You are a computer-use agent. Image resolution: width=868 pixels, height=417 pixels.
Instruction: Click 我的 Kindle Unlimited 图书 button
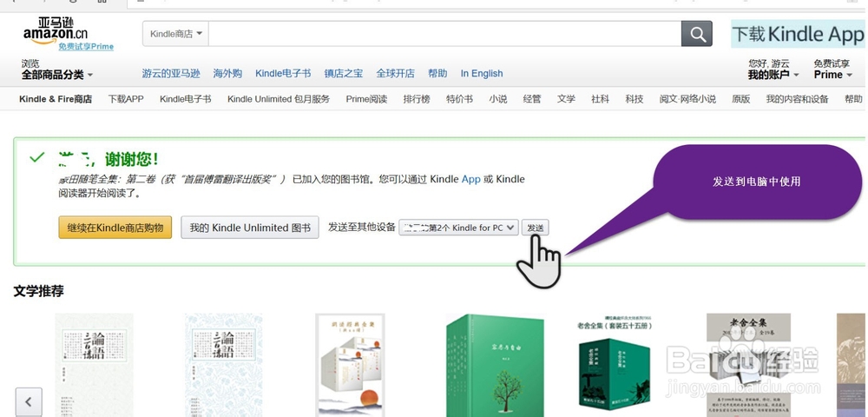[250, 228]
